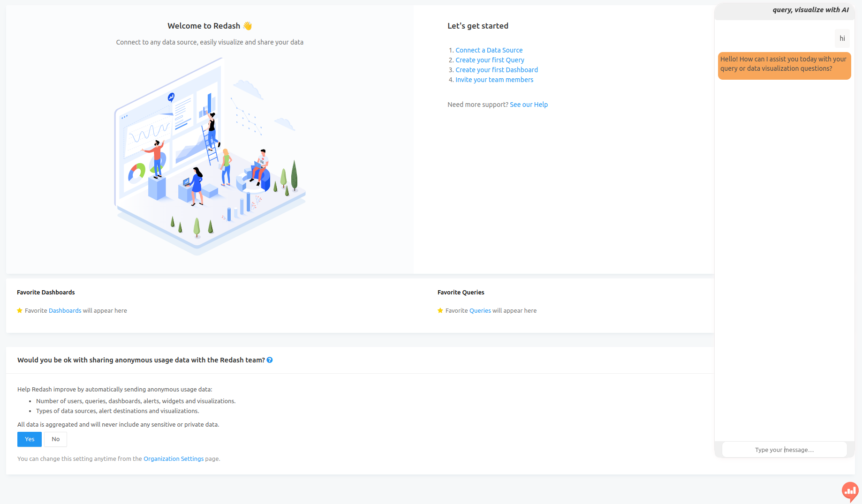Click the blue help question mark icon
The image size is (862, 504).
270,360
